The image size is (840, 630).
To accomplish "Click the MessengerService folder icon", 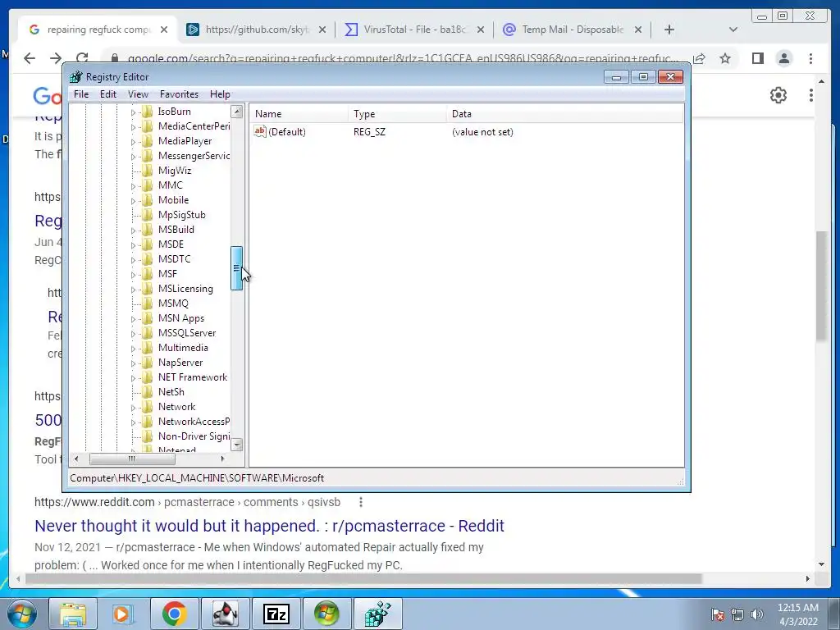I will coord(148,156).
